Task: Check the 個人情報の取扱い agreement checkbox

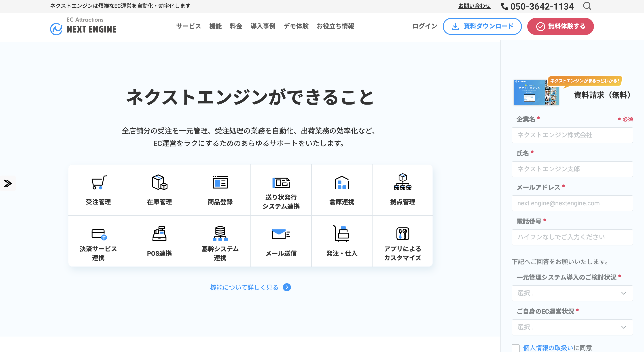Action: pos(515,348)
